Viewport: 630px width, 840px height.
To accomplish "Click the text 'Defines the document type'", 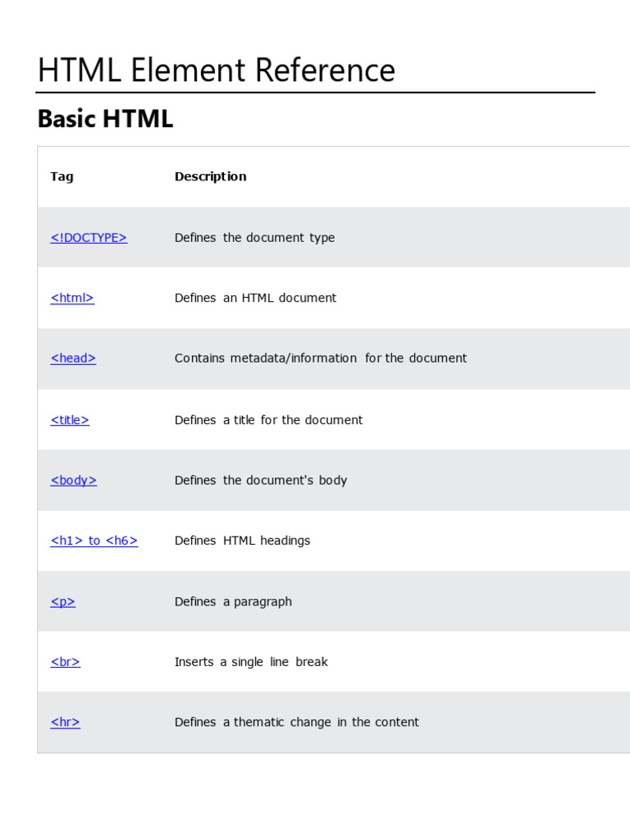I will pos(254,238).
